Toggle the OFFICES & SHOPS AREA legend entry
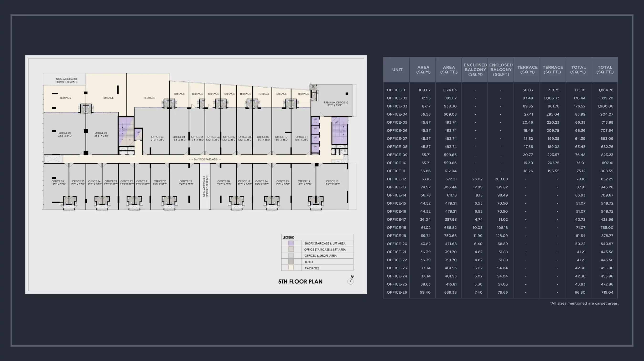Screen dimensions: 644x361 321,255
